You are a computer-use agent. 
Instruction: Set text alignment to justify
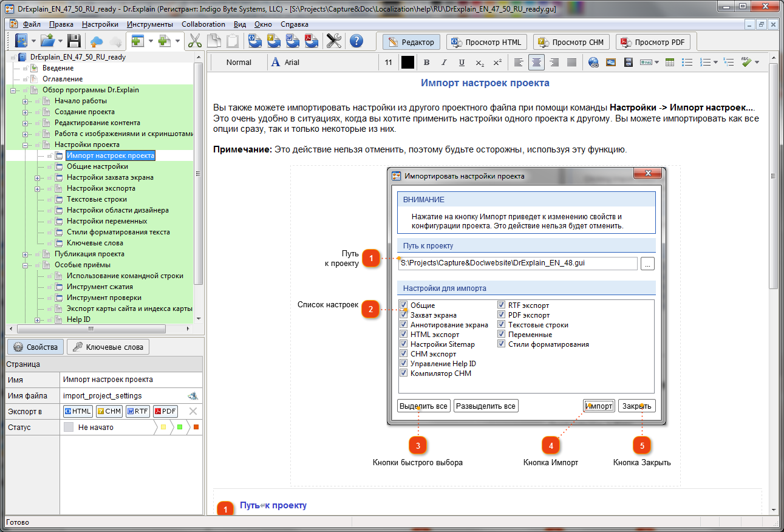pyautogui.click(x=571, y=62)
